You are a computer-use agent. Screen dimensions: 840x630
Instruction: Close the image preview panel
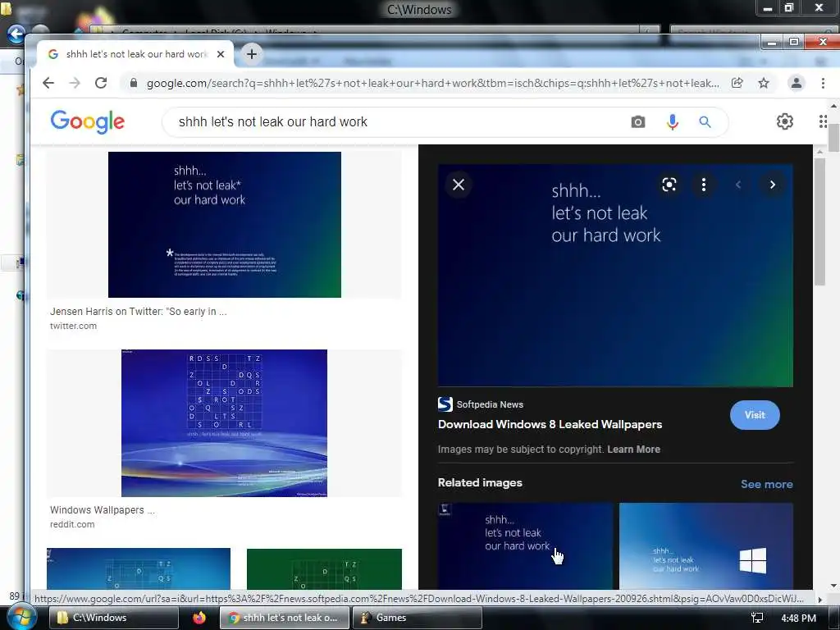[x=459, y=185]
